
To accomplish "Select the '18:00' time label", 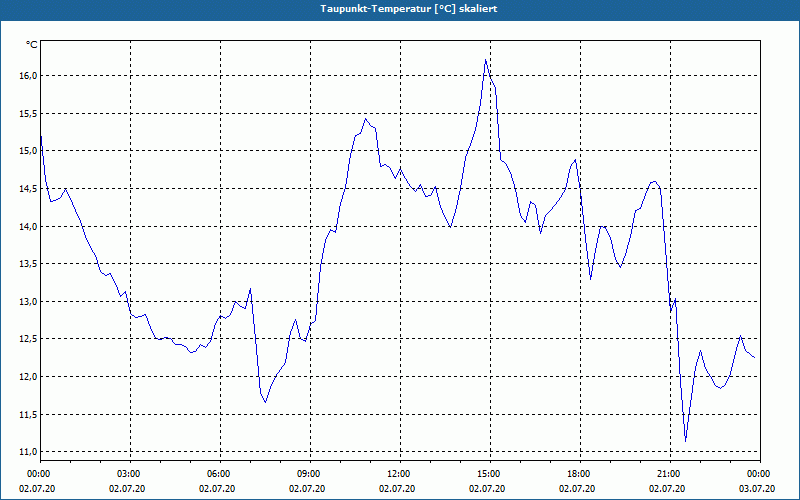I will [578, 473].
